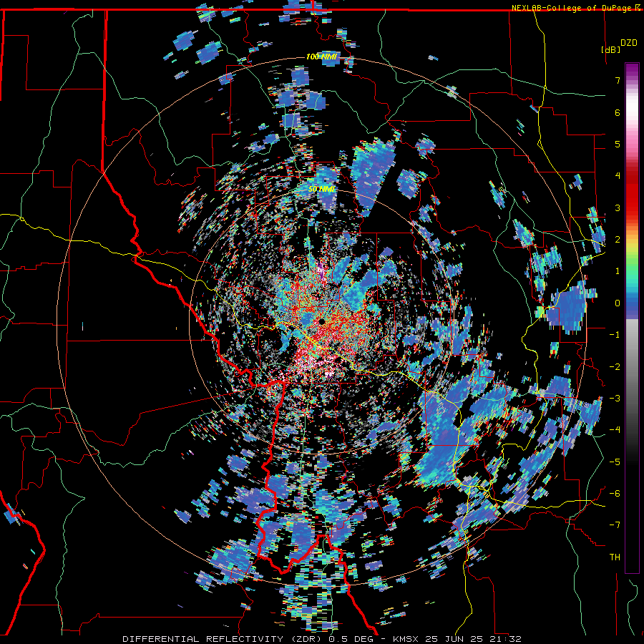The height and width of the screenshot is (644, 644).
Task: Click the -6 value on the scale
Action: coord(615,494)
